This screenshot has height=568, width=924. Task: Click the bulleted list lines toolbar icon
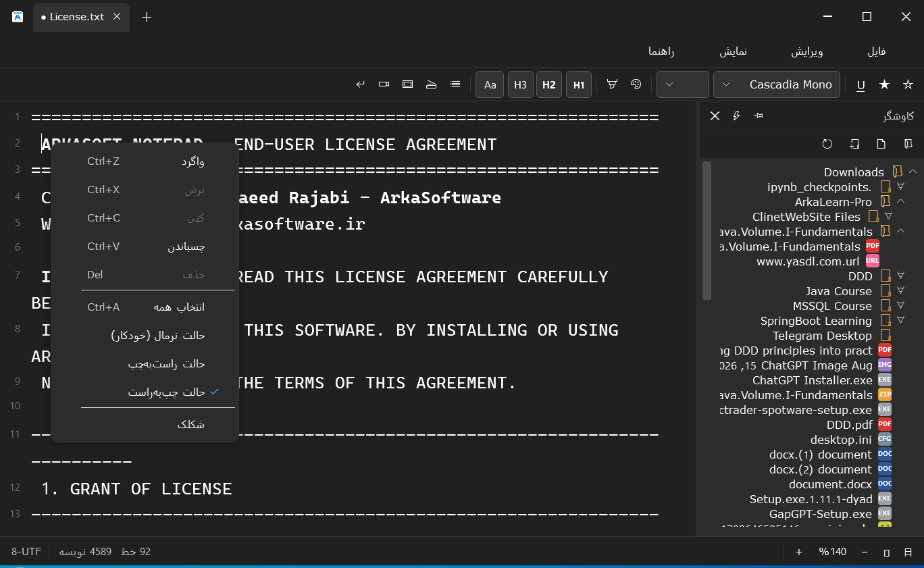[455, 84]
